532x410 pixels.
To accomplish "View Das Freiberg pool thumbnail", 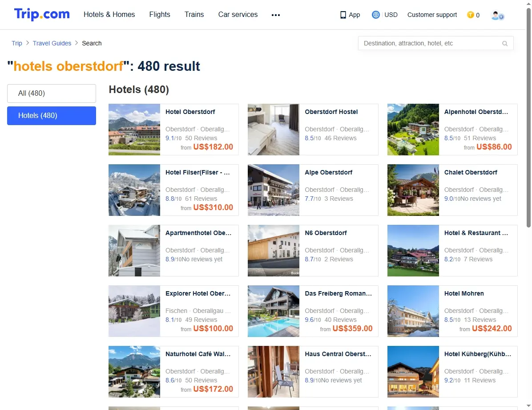I will coord(274,311).
